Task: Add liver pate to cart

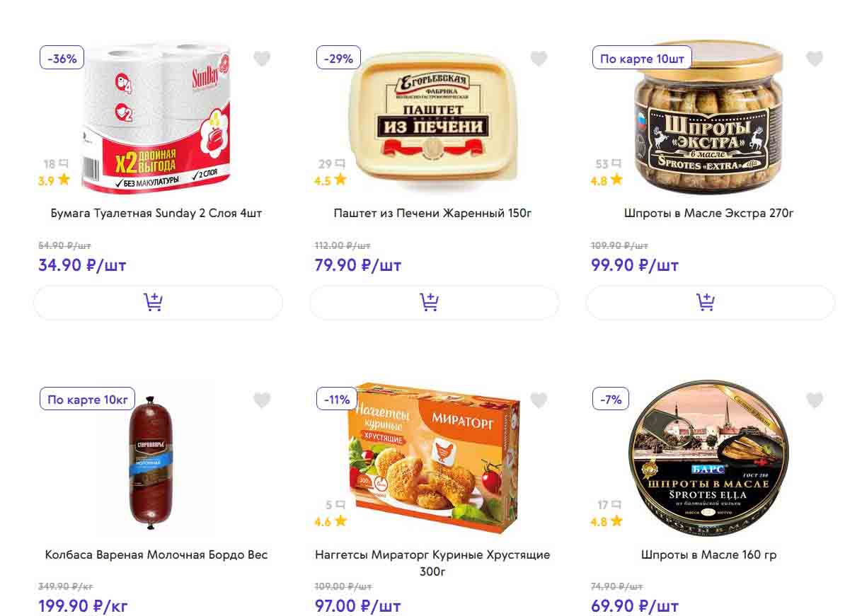Action: [x=434, y=303]
